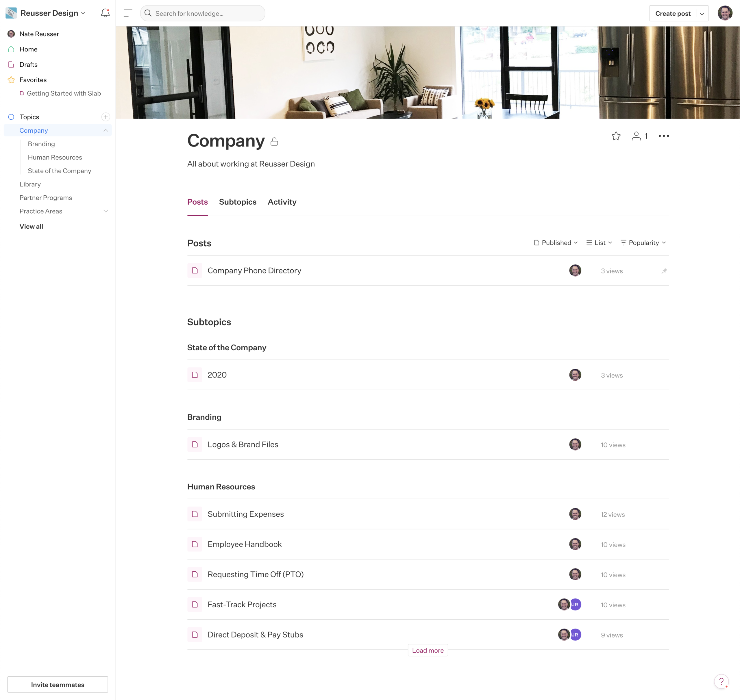Screen dimensions: 740x700
Task: Favorite the Company topic with the star
Action: click(x=616, y=136)
